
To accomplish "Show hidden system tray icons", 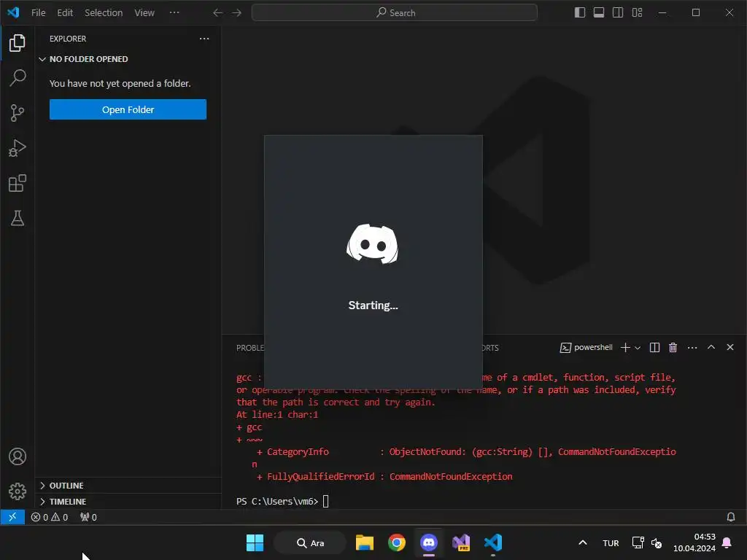I will [x=583, y=542].
